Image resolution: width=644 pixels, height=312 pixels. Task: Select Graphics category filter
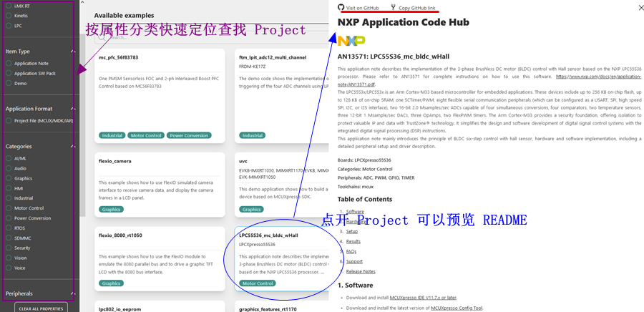click(x=9, y=178)
